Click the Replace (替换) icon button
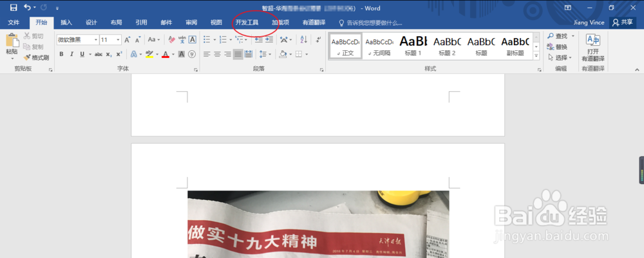This screenshot has height=258, width=644. click(x=557, y=47)
